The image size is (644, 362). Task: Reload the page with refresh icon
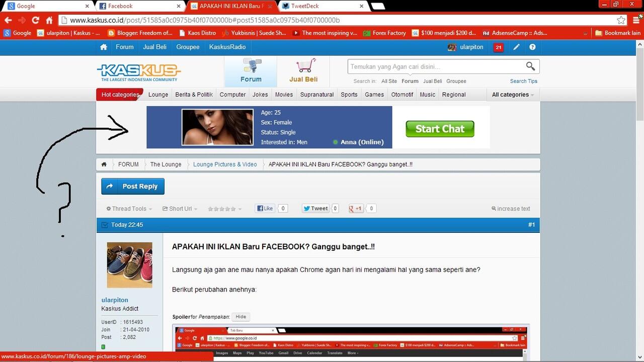pos(35,20)
